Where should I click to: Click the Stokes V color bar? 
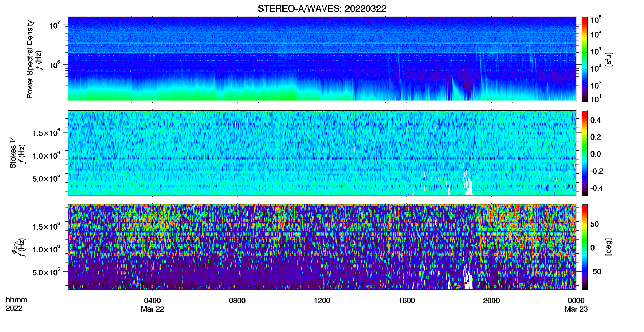585,153
